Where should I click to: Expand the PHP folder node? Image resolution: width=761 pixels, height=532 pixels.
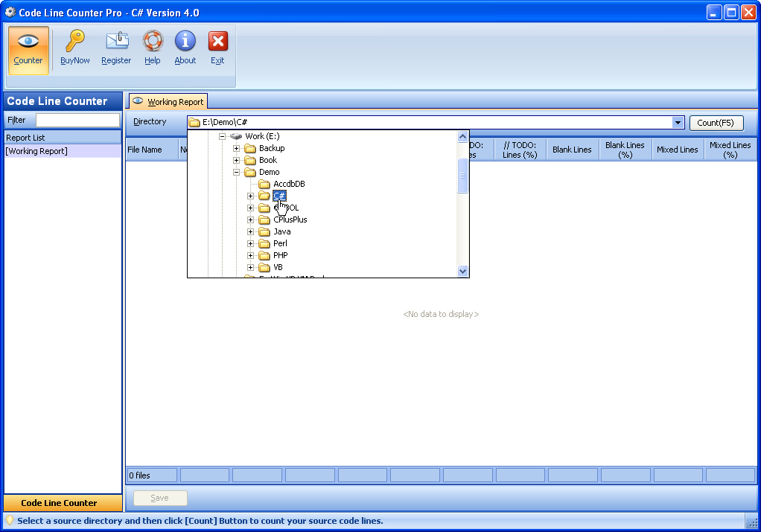(x=250, y=255)
